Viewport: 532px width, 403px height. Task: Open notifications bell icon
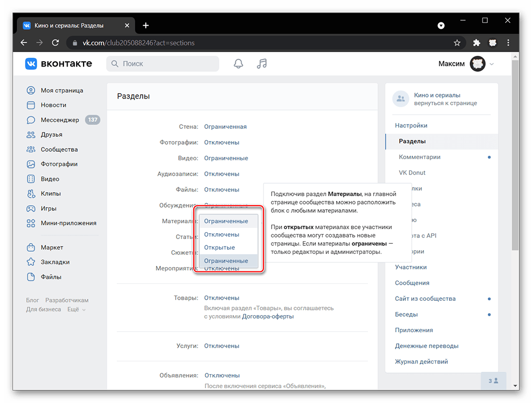[239, 63]
